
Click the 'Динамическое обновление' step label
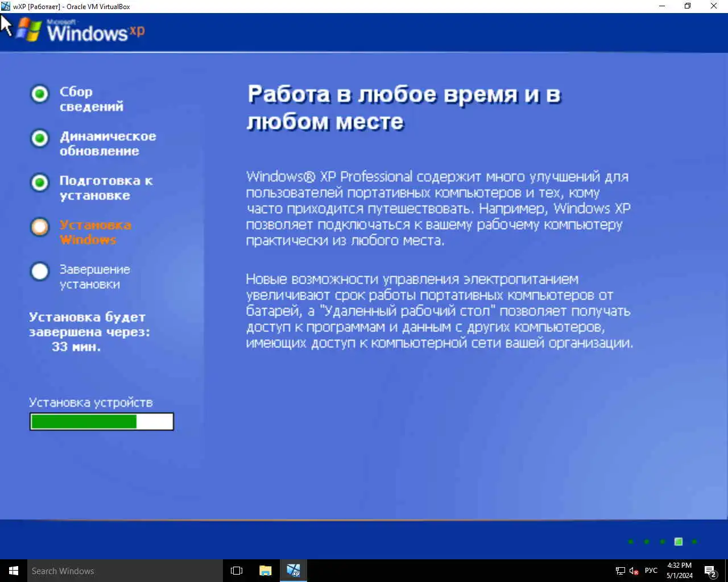point(107,143)
